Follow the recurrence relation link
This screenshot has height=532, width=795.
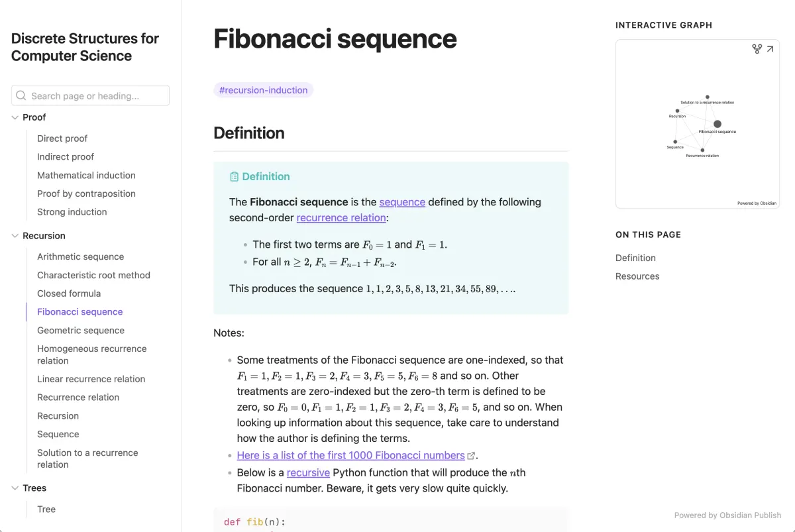[341, 217]
